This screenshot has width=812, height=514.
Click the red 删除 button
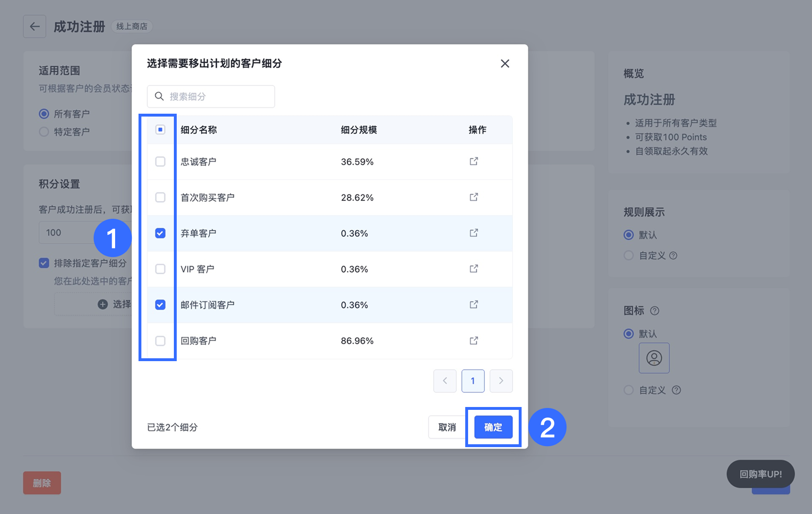click(42, 483)
